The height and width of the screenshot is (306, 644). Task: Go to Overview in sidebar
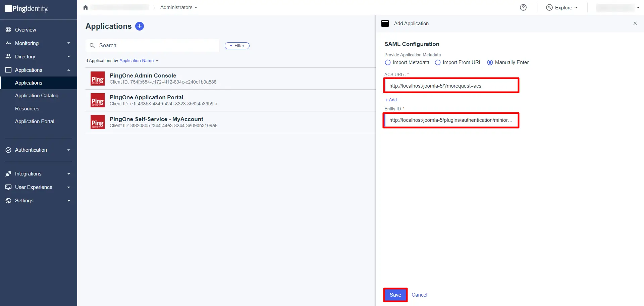(25, 30)
